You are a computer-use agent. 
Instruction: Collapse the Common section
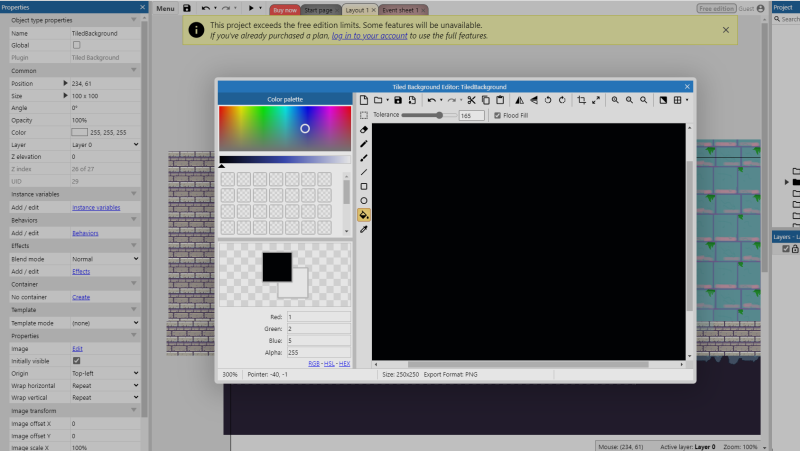(134, 70)
